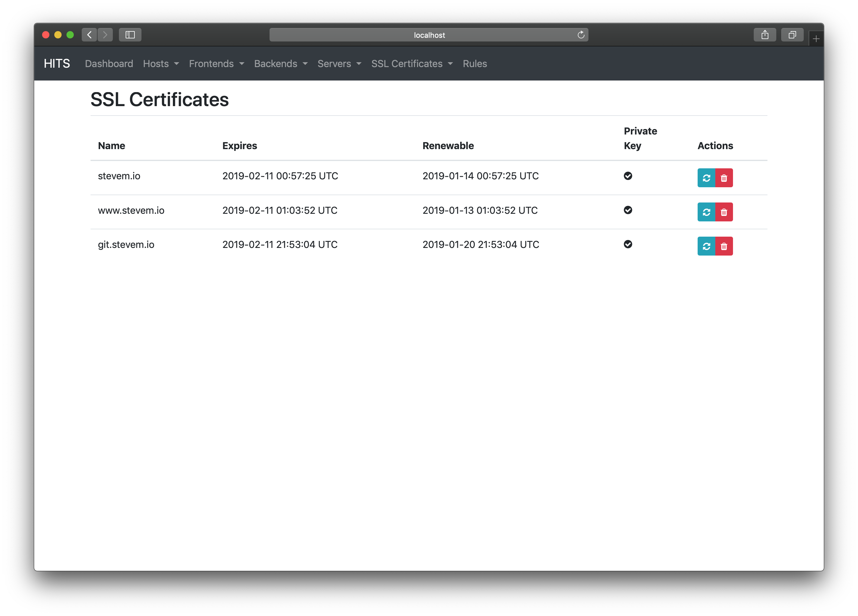Renew the git.stevem.io certificate
The width and height of the screenshot is (858, 616).
coord(706,246)
